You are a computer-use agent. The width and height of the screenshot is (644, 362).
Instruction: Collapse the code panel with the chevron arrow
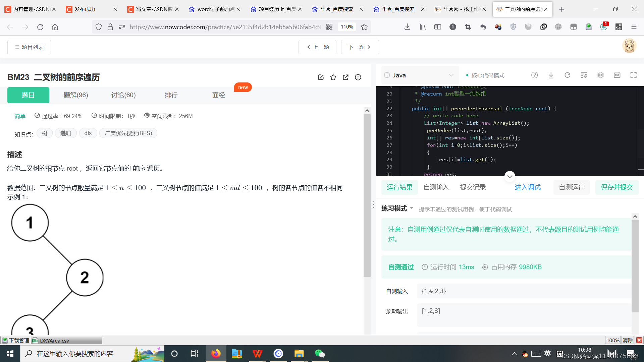[509, 176]
